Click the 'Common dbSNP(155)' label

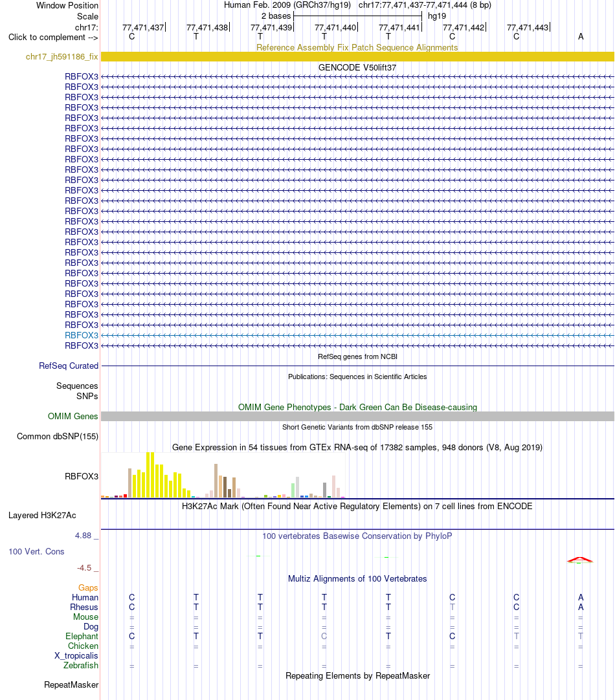click(x=58, y=436)
